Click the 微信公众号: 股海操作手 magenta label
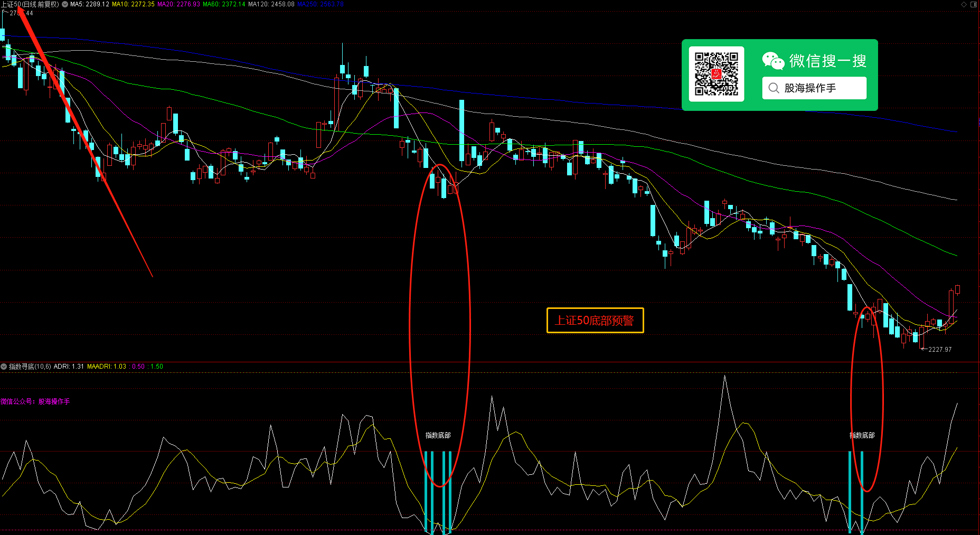 pyautogui.click(x=35, y=401)
